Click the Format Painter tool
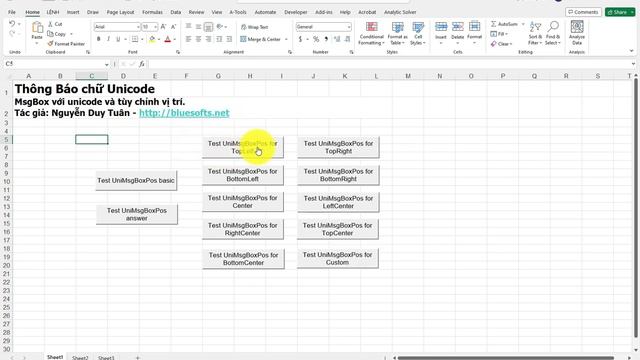The image size is (640, 360). pyautogui.click(x=66, y=44)
